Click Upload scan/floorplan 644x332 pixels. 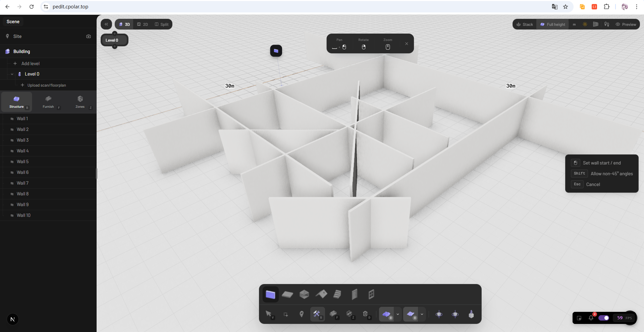pos(47,85)
